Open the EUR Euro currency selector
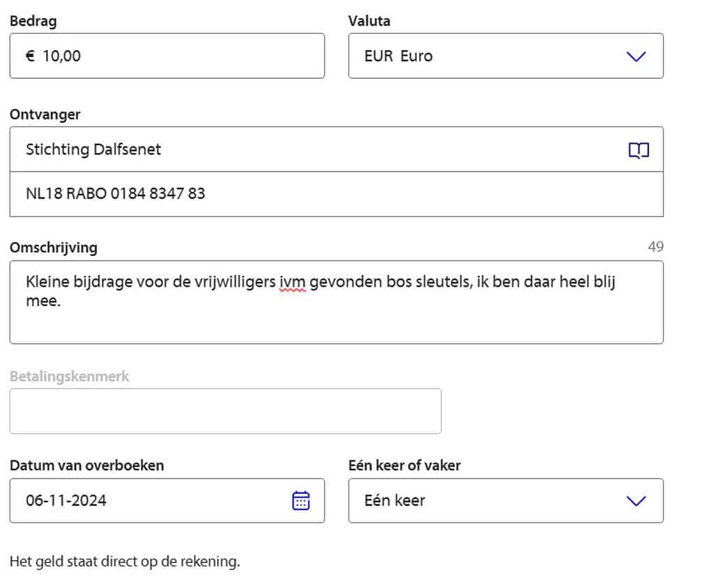Image resolution: width=714 pixels, height=588 pixels. (506, 56)
